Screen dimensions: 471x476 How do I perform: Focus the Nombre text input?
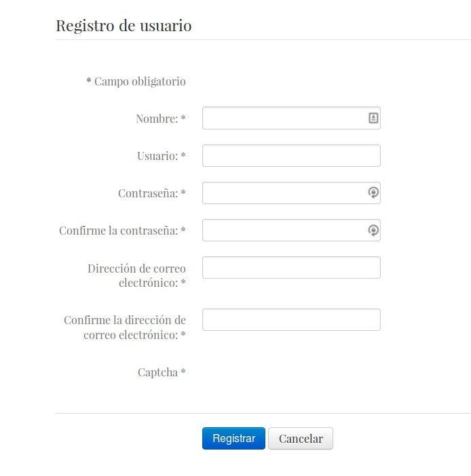(x=291, y=118)
